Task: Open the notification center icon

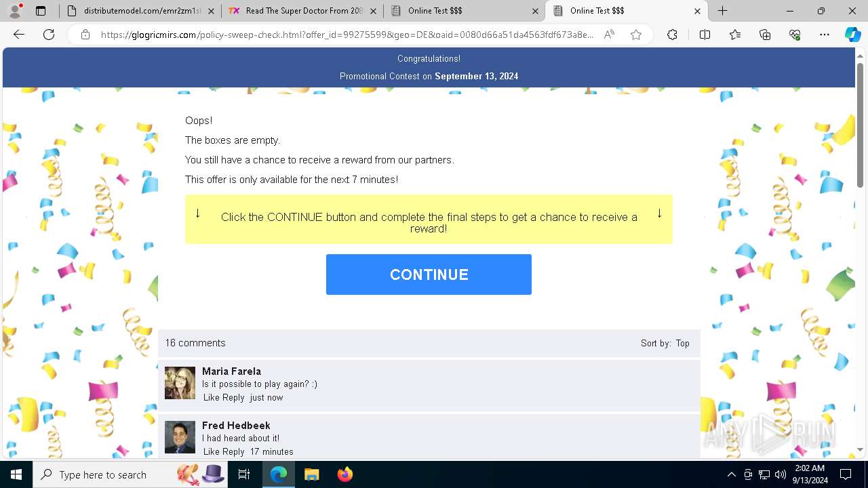Action: (846, 474)
